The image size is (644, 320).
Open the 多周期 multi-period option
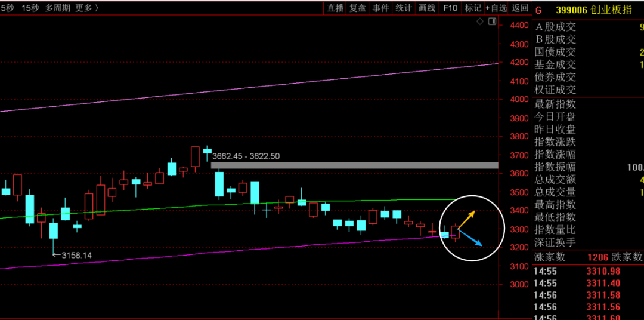tap(58, 8)
